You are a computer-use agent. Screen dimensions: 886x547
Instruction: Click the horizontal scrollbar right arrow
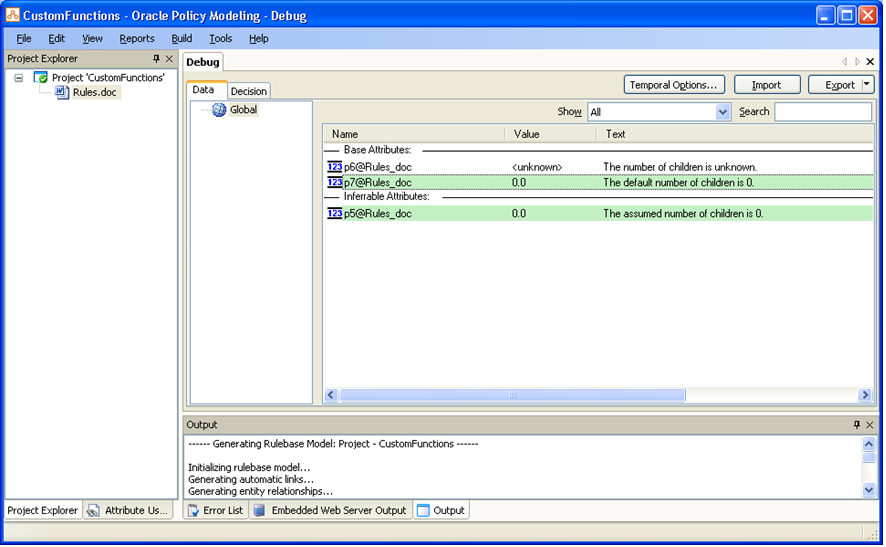(865, 395)
